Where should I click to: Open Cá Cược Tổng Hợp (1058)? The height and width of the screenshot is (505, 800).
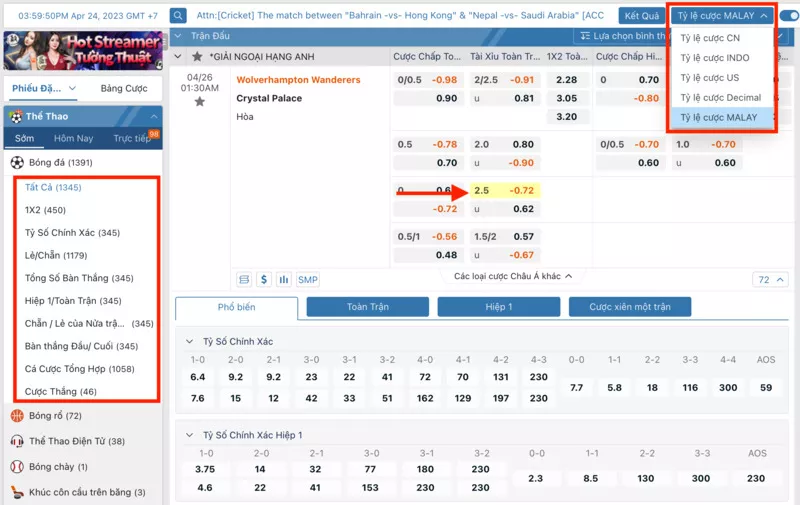[80, 369]
